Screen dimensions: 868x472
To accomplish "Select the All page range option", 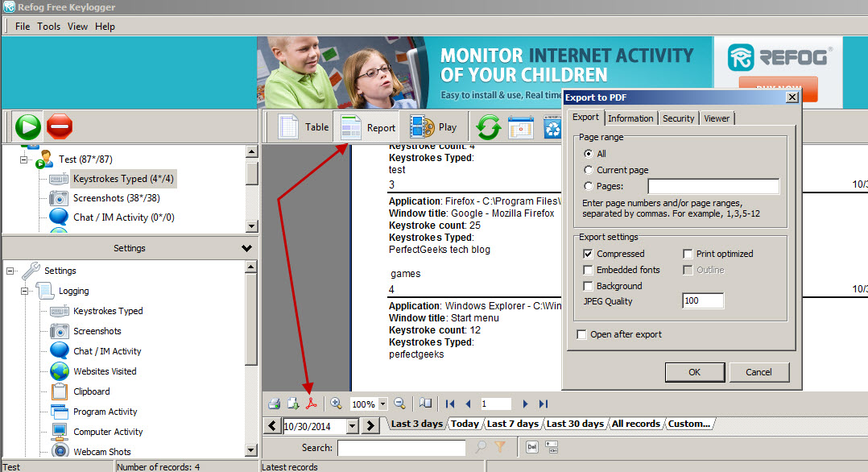I will (589, 154).
